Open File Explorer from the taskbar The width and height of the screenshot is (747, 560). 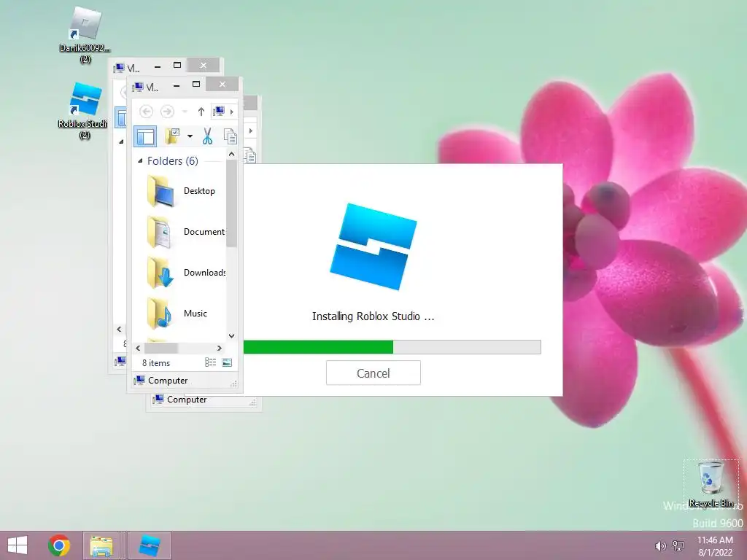click(x=101, y=545)
